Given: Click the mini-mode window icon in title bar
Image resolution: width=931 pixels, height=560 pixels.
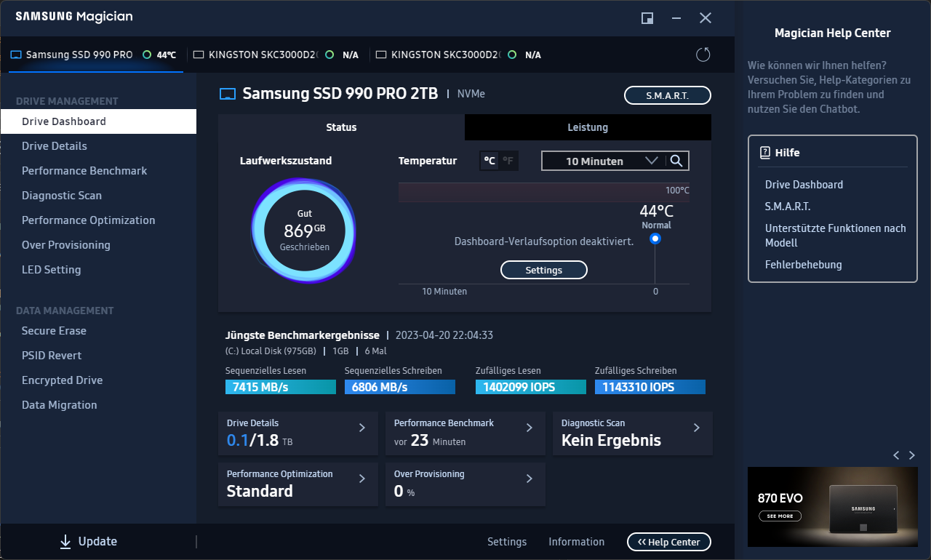Looking at the screenshot, I should pos(647,18).
